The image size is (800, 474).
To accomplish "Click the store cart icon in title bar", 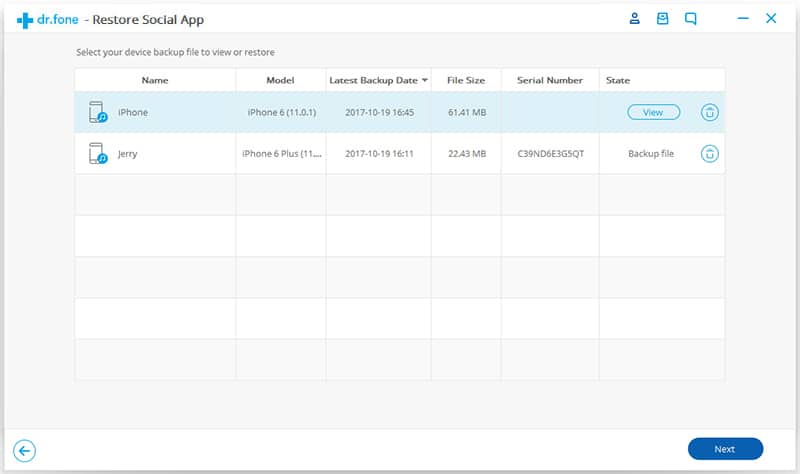I will coord(662,19).
